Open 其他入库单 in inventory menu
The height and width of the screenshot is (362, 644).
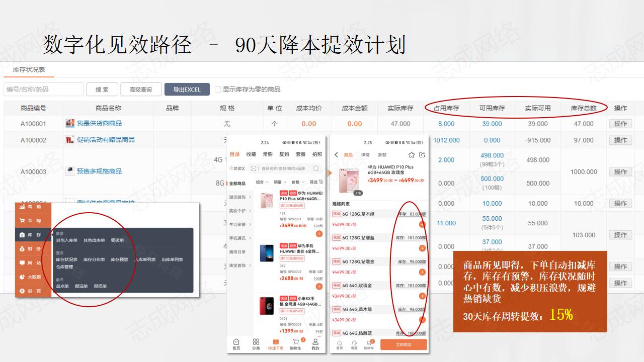point(66,240)
